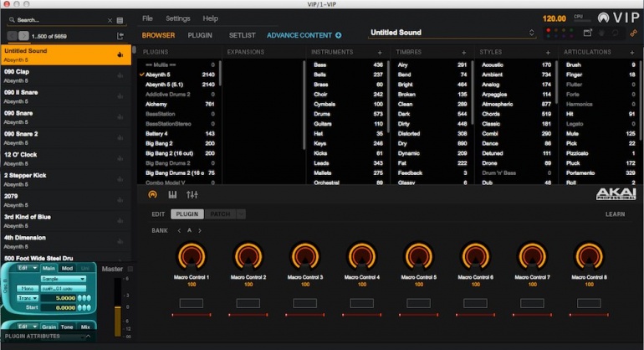The image size is (644, 350).
Task: Select Absynth 5 in Plugins list
Action: [x=180, y=75]
